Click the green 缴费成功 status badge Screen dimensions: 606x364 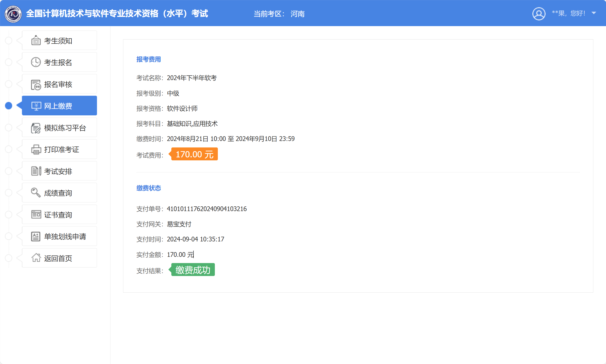tap(193, 270)
